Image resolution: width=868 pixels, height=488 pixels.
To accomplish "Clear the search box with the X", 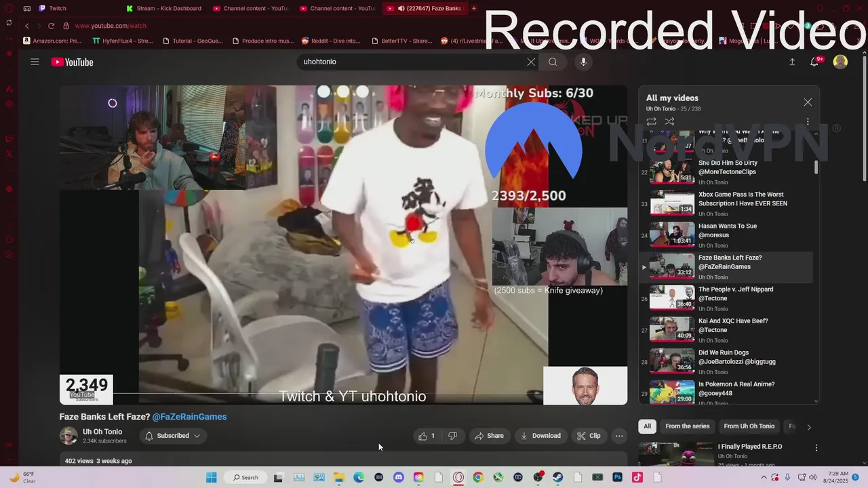I will point(531,62).
